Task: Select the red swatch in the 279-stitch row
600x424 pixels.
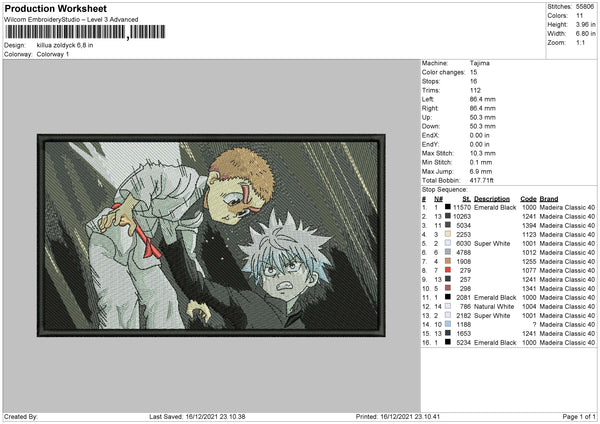Action: (448, 270)
